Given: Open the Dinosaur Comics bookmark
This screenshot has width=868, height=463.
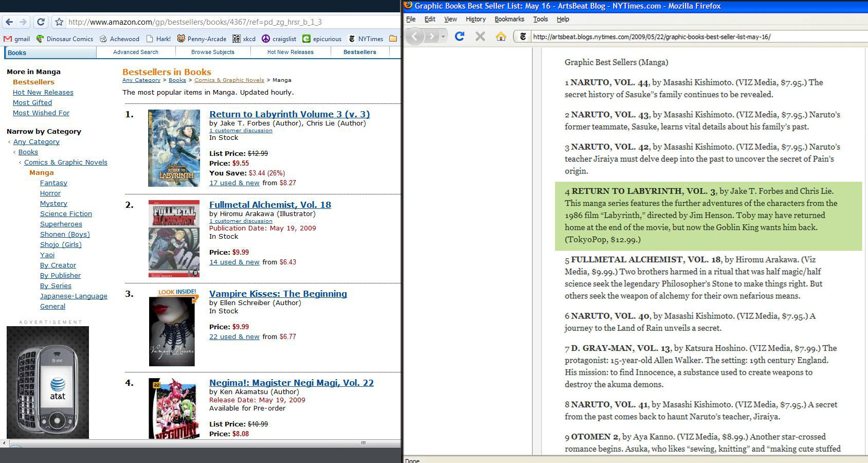Looking at the screenshot, I should [x=64, y=39].
